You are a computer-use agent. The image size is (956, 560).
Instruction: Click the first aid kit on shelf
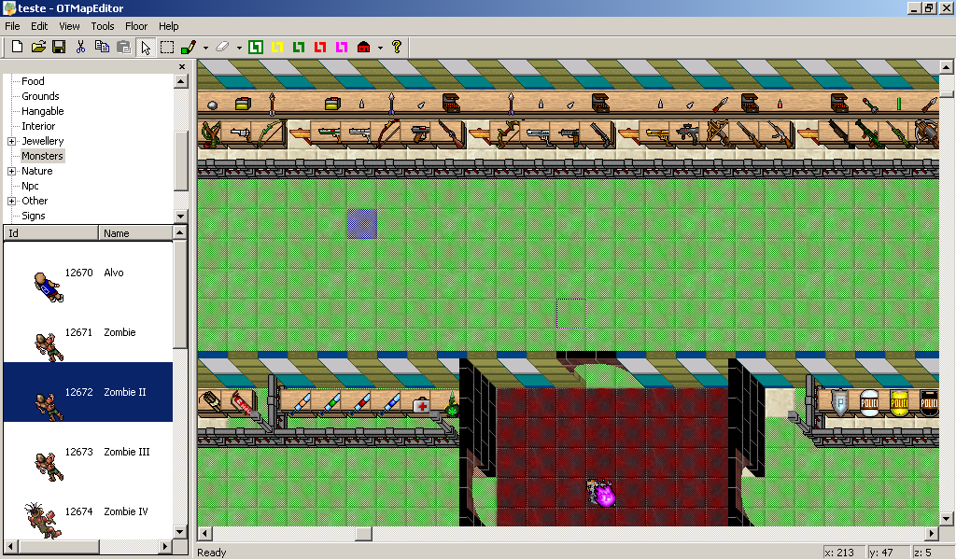point(421,405)
